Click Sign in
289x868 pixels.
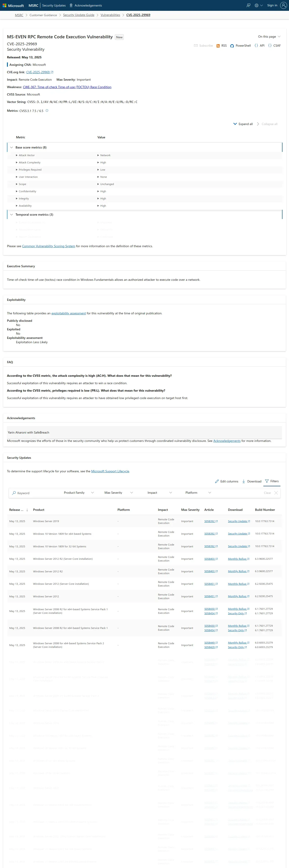272,5
